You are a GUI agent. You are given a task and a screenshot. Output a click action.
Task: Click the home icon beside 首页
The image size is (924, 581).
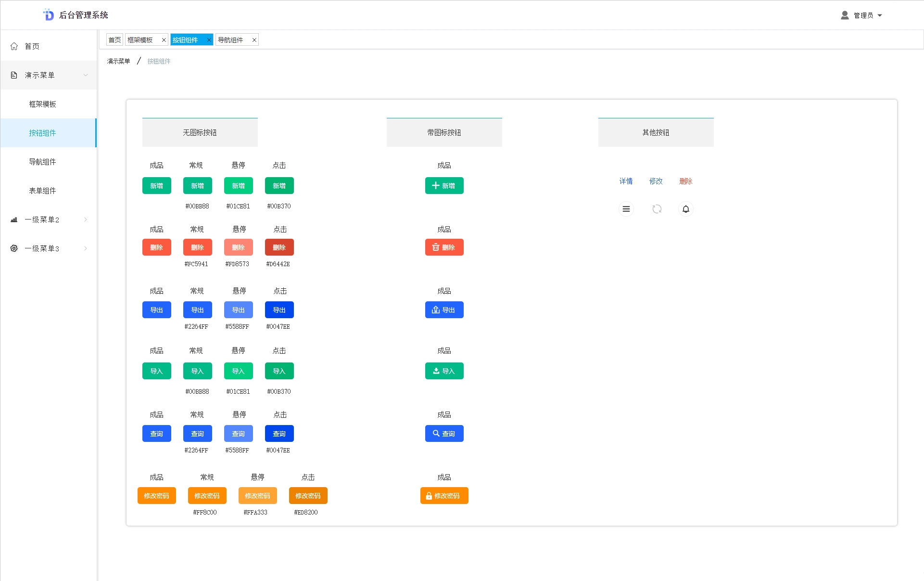click(14, 46)
